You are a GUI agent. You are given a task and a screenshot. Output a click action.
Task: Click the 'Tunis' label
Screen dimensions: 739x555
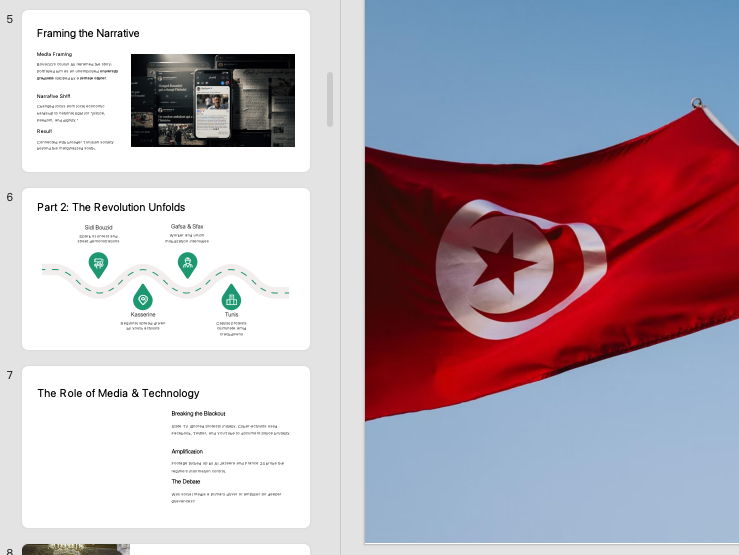tap(231, 314)
